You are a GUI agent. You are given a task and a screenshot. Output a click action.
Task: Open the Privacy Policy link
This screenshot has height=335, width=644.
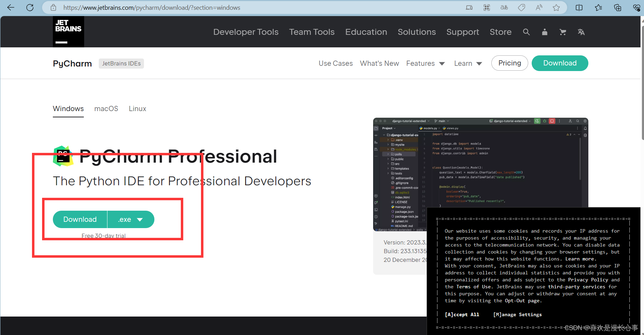tap(588, 280)
